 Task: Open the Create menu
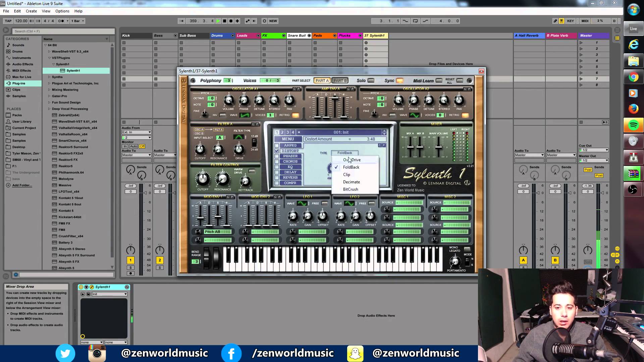pyautogui.click(x=31, y=11)
